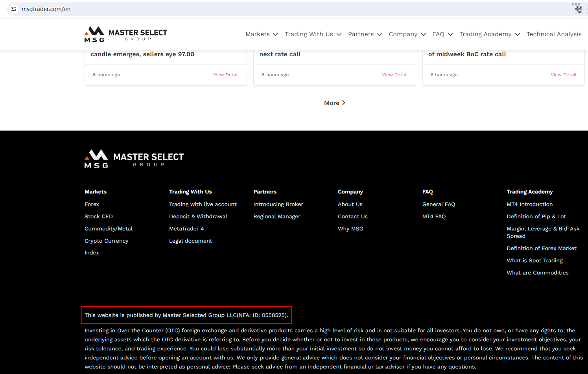588x374 pixels.
Task: Go to Stock CFD in footer
Action: pyautogui.click(x=99, y=217)
